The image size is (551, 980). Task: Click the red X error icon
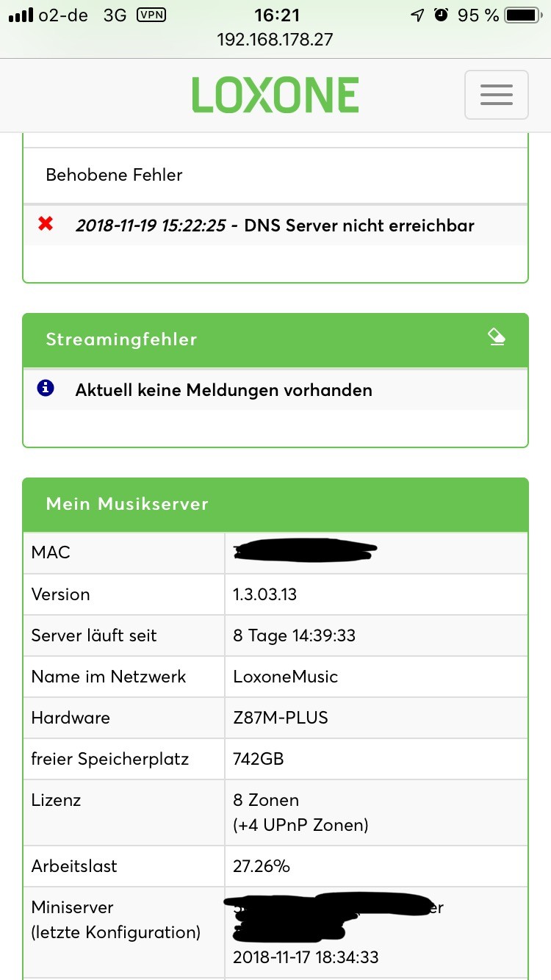pos(46,223)
